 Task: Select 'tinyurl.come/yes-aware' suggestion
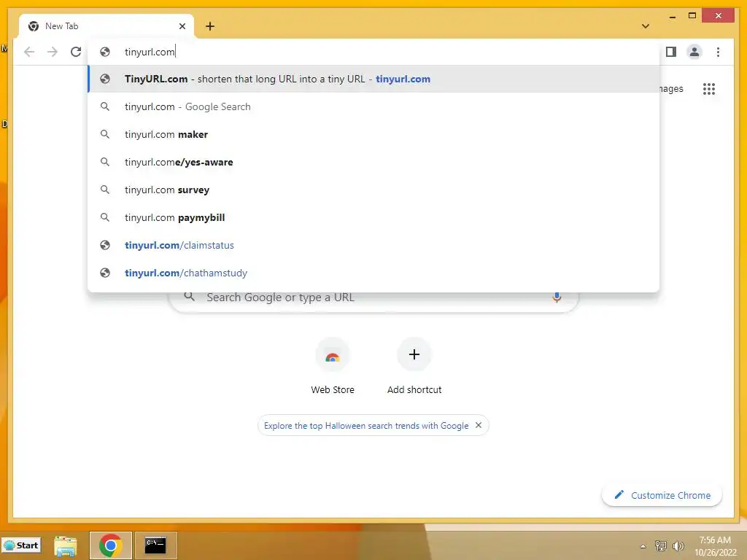click(373, 162)
